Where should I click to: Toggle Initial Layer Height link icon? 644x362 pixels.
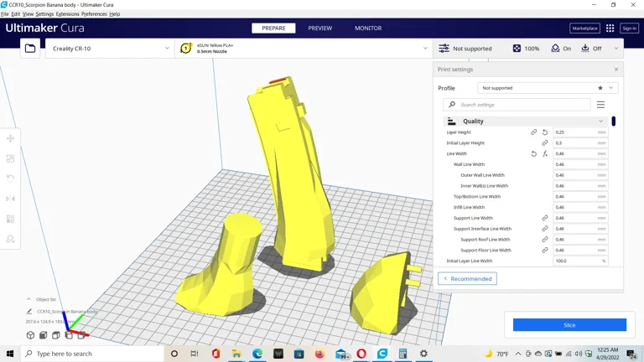click(545, 143)
